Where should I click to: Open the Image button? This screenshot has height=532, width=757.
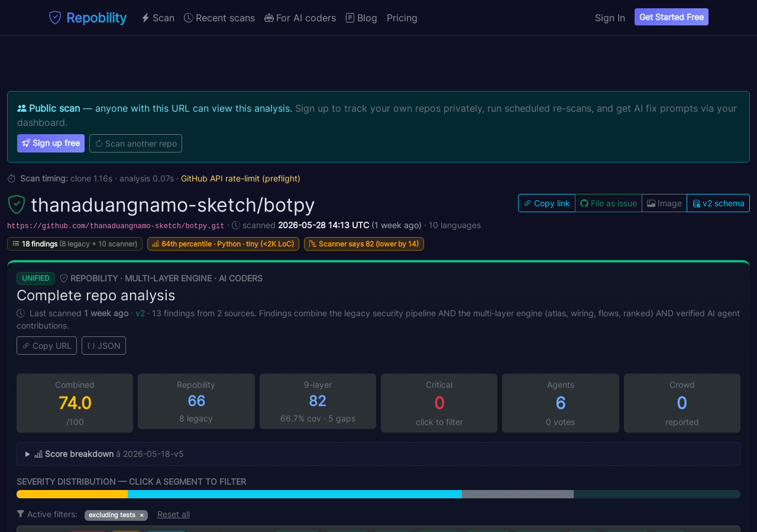pyautogui.click(x=664, y=203)
